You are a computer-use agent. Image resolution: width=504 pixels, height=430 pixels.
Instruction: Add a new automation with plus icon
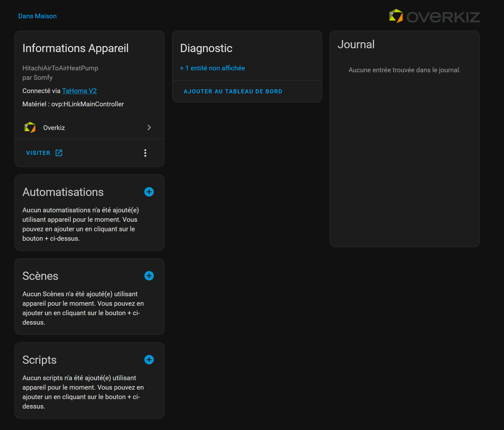pyautogui.click(x=149, y=192)
